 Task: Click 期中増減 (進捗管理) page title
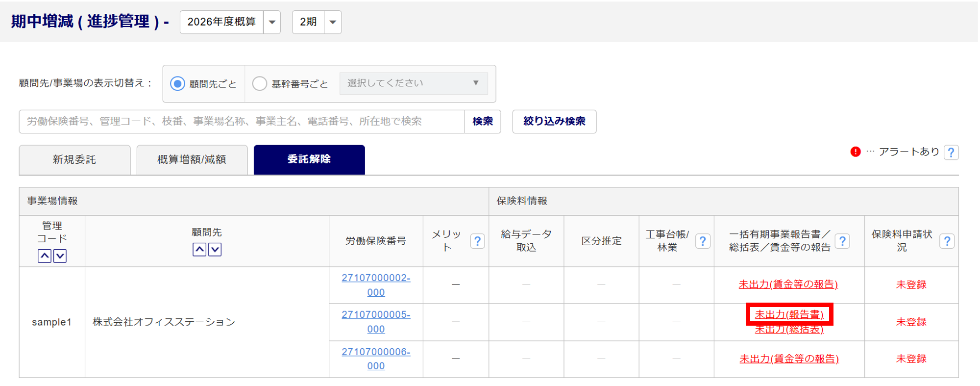coord(90,22)
